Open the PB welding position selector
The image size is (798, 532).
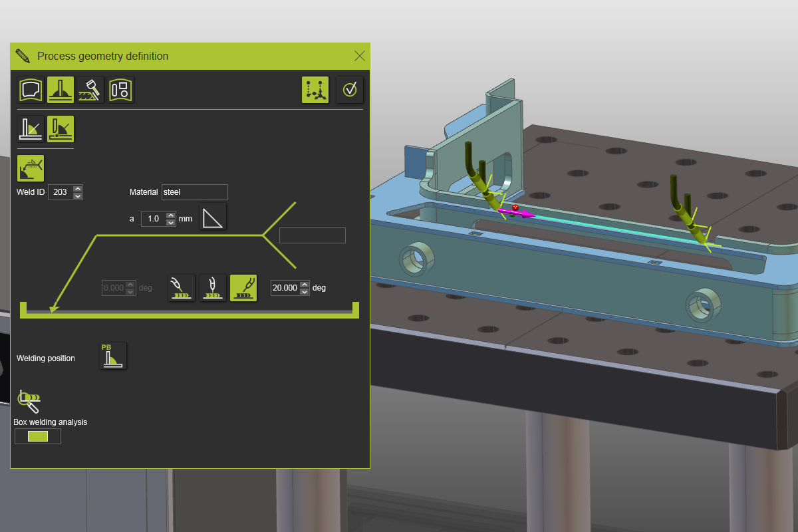coord(112,355)
